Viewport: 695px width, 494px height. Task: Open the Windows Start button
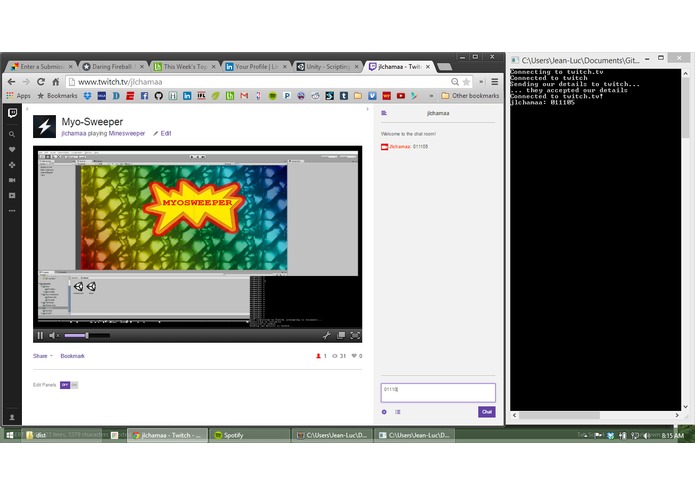pos(10,435)
